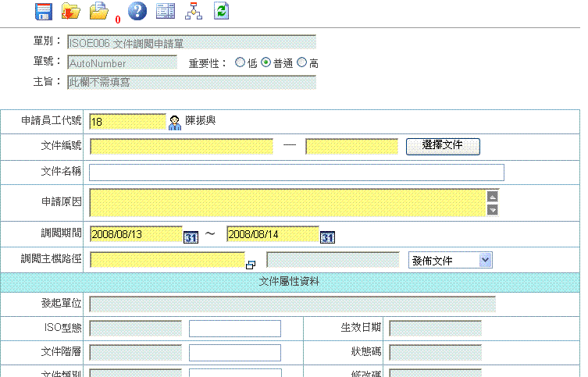This screenshot has height=377, width=588.
Task: Click the save floppy disk icon
Action: (x=44, y=11)
